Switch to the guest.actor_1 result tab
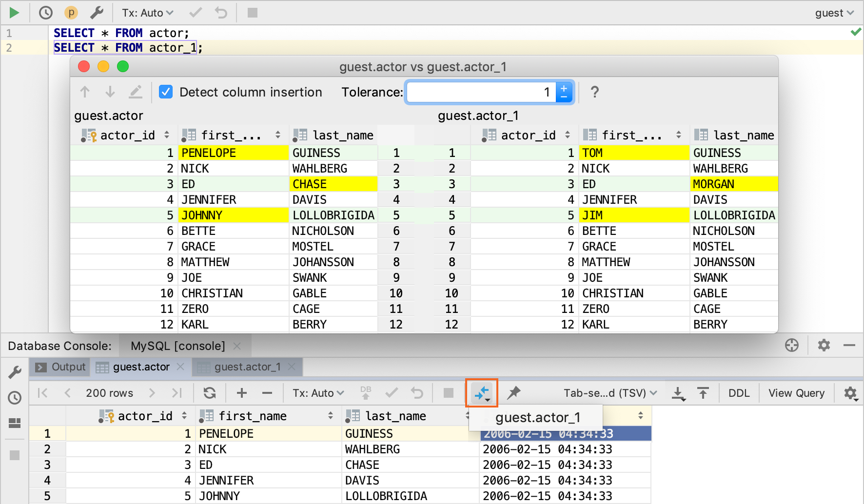The image size is (864, 504). click(247, 367)
